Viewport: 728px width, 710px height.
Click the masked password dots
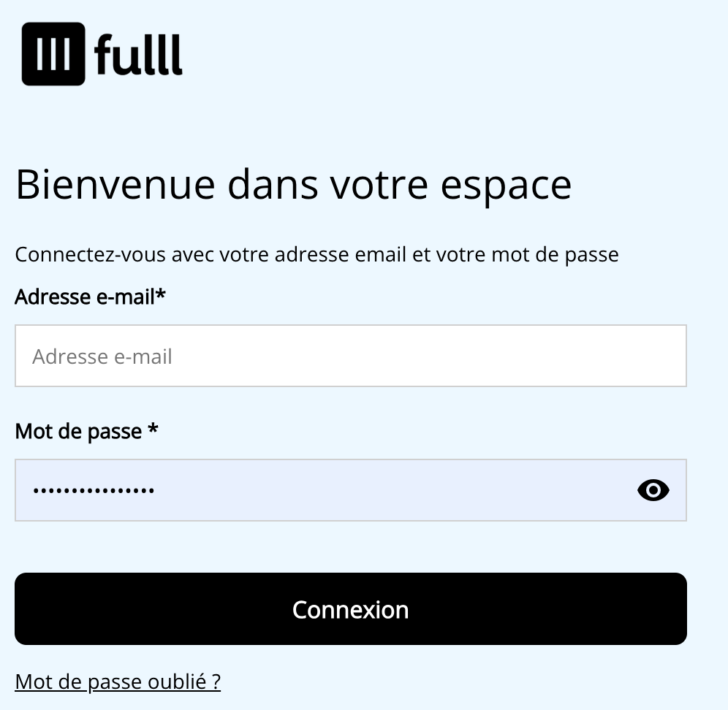pyautogui.click(x=94, y=490)
